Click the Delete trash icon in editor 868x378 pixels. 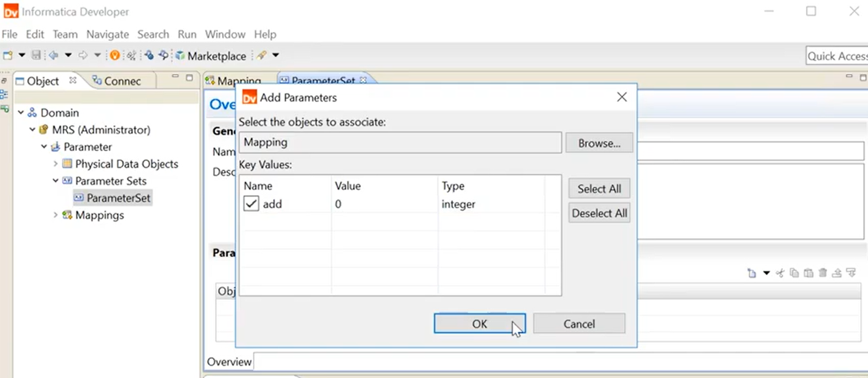pos(823,273)
